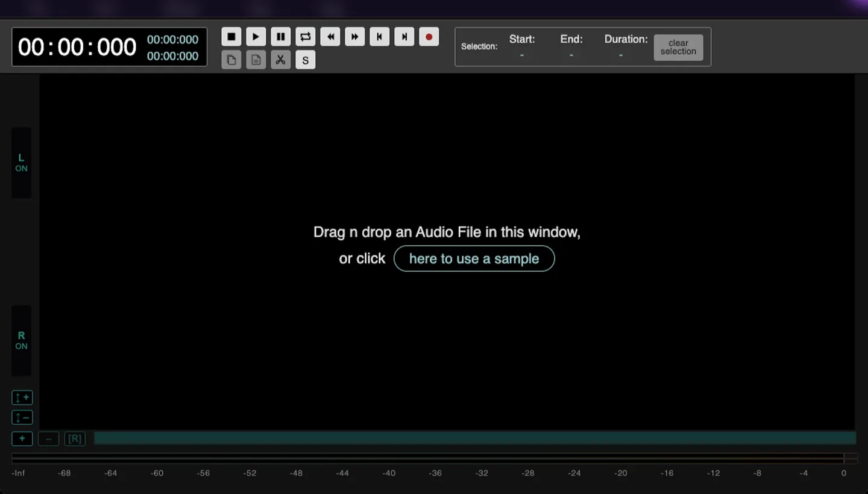Decrease vertical waveform zoom
Viewport: 868px width, 494px height.
click(22, 417)
